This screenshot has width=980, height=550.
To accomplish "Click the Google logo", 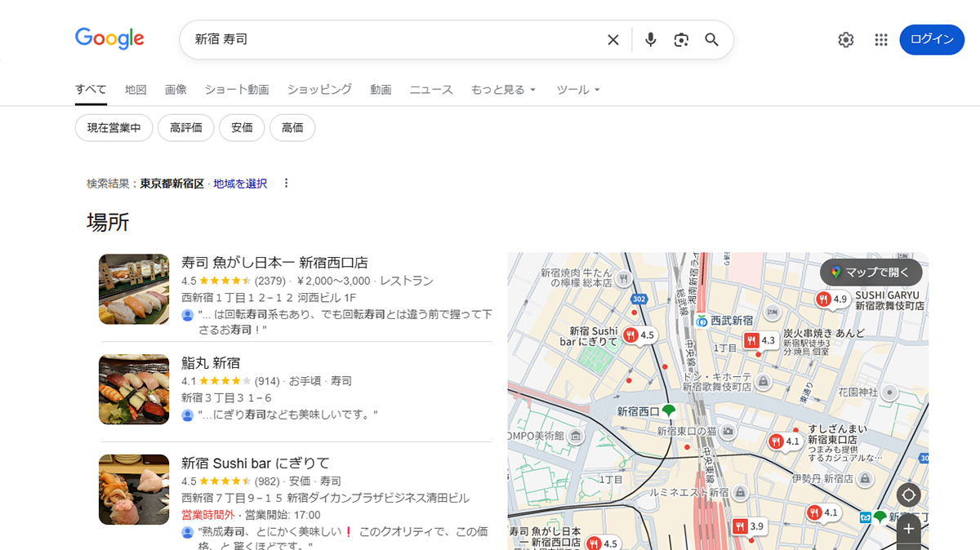I will point(109,38).
